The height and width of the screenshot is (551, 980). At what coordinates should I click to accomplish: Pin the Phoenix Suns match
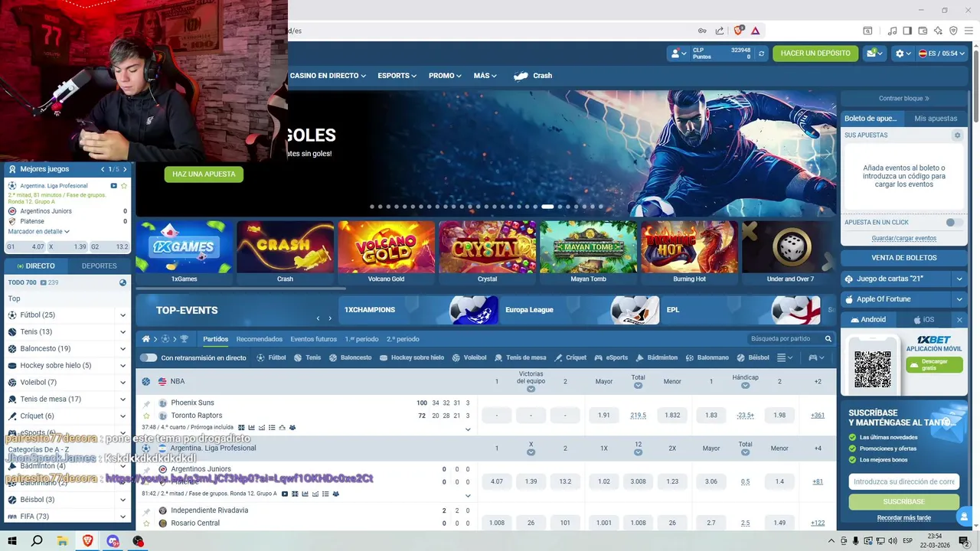pyautogui.click(x=147, y=403)
